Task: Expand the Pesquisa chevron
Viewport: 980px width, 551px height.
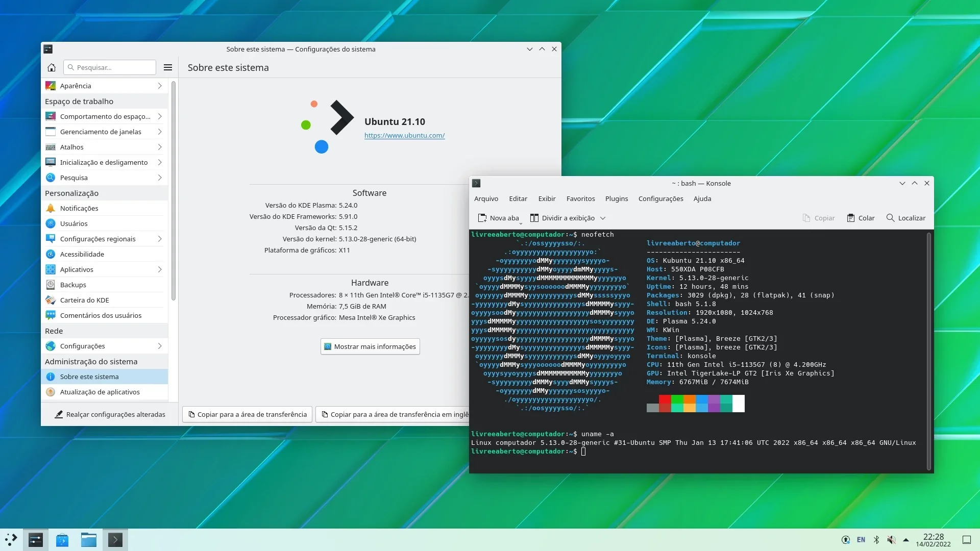Action: [x=160, y=178]
